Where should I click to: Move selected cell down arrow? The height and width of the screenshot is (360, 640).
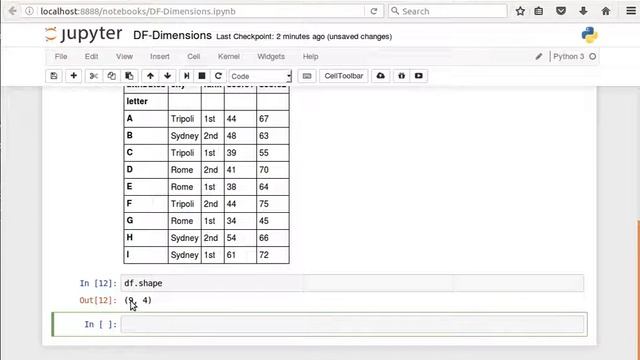coord(167,76)
